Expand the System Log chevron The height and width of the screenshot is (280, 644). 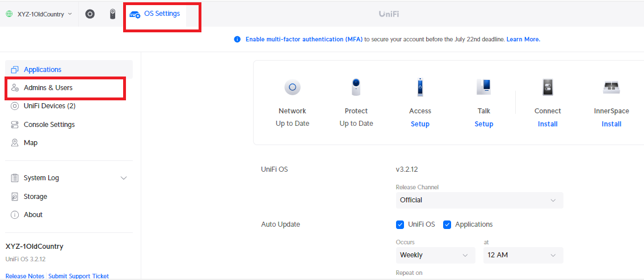124,178
